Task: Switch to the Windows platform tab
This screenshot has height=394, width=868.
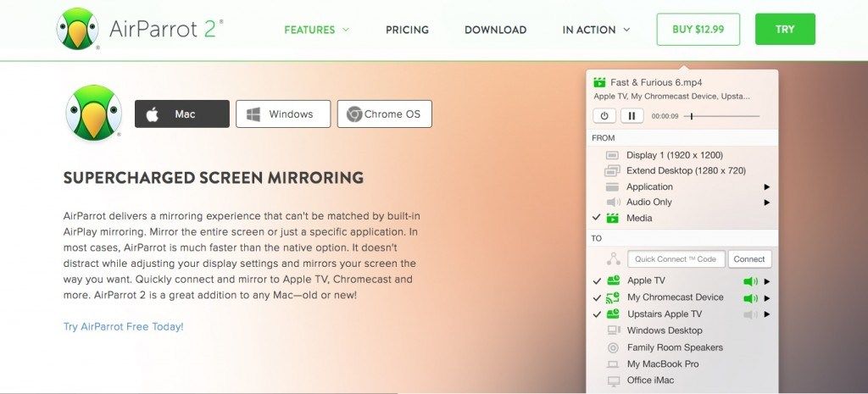Action: coord(283,114)
